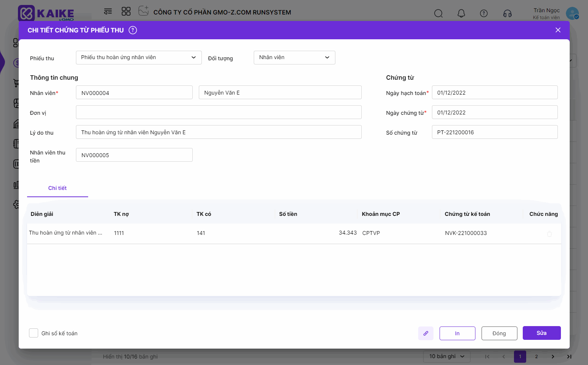This screenshot has width=588, height=365.
Task: Open the user avatar profile
Action: [572, 13]
